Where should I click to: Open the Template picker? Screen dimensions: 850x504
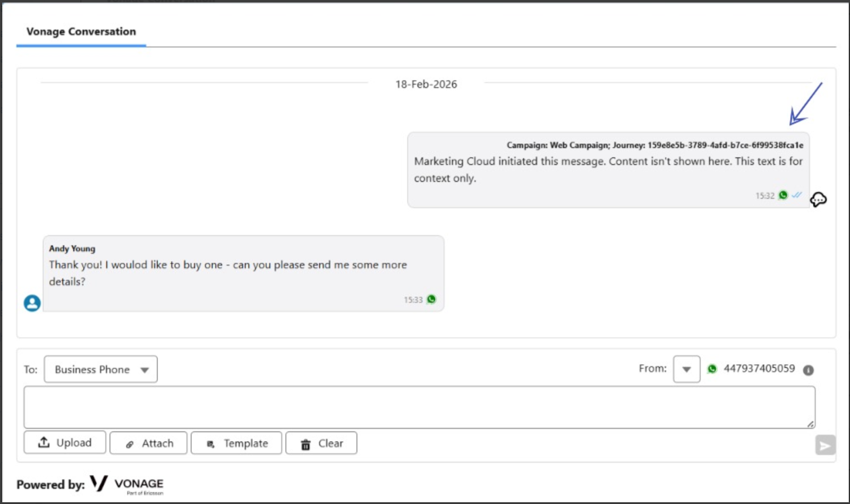click(x=236, y=443)
